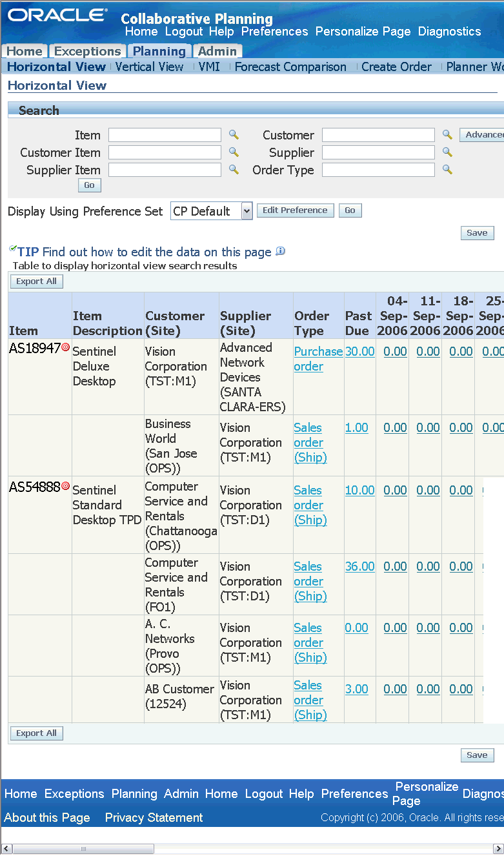
Task: Click Logout link in footer
Action: [264, 793]
